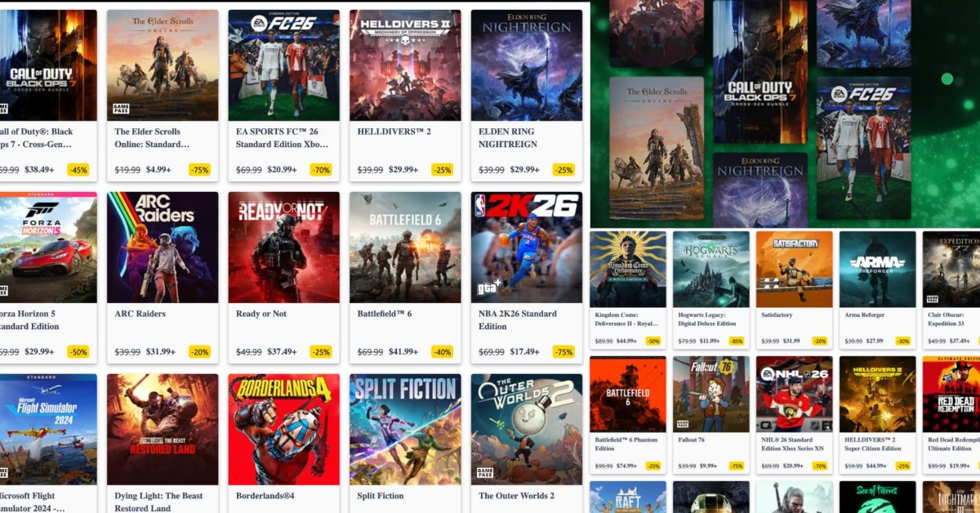
Task: Open the Borderlands 4 cover image
Action: [x=284, y=430]
